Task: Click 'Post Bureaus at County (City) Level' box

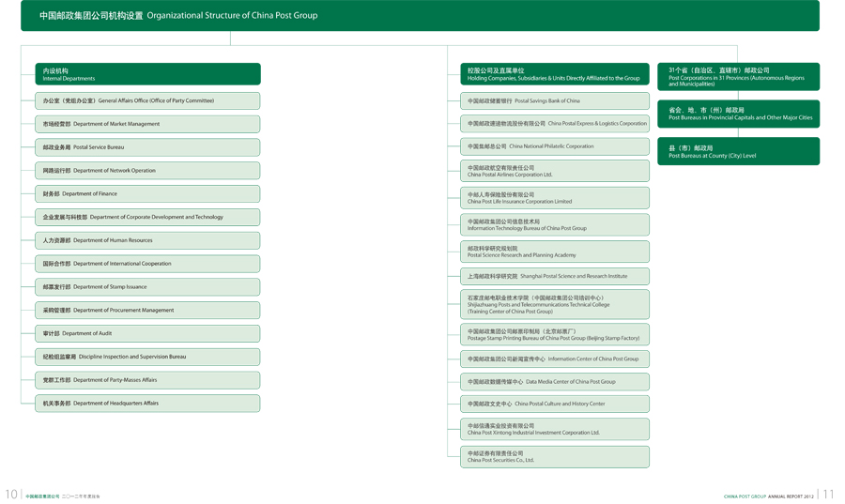Action: tap(738, 151)
